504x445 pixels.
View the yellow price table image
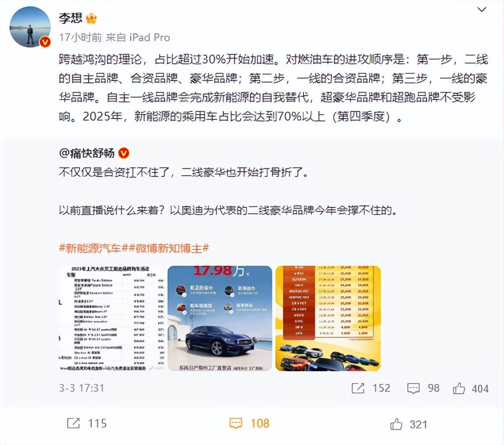click(328, 318)
